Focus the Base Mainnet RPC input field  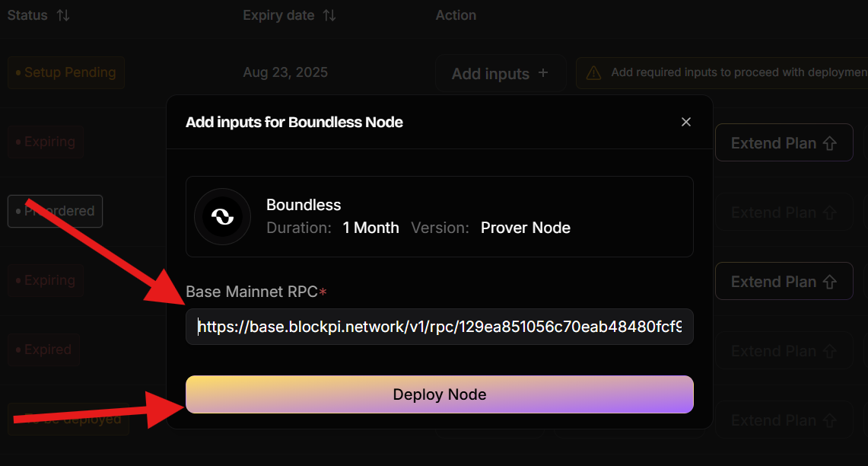440,327
